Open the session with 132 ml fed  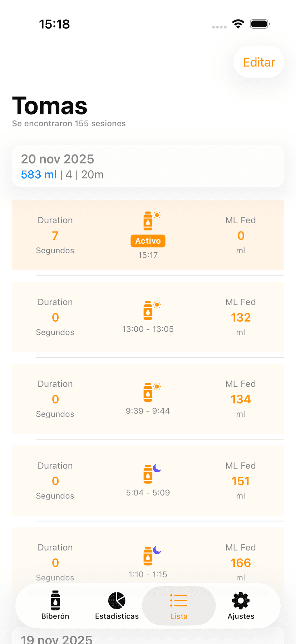pos(241,317)
